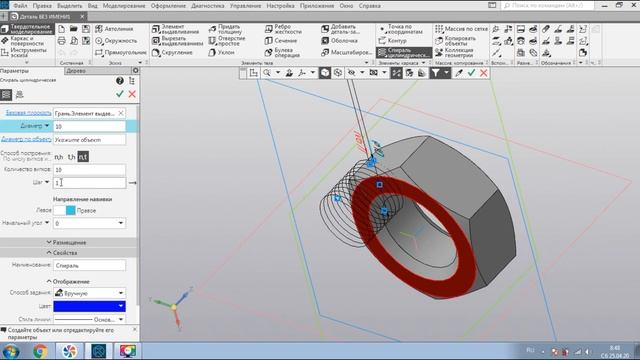Viewport: 640px width, 360px height.
Task: Save document with diskette icon
Action: click(86, 29)
